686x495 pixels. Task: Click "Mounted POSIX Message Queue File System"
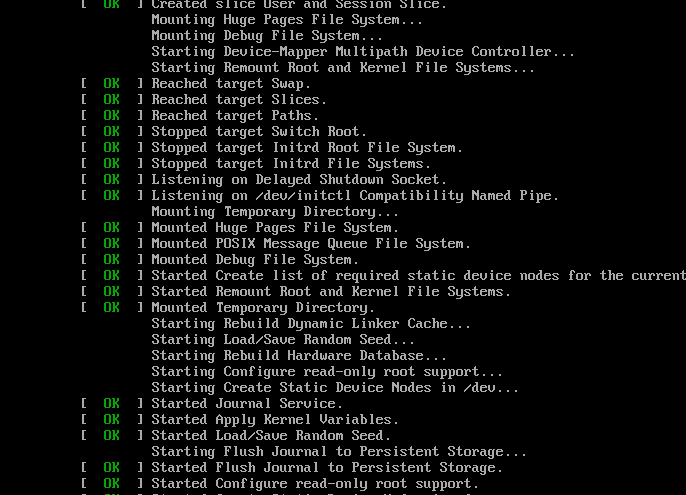click(x=311, y=244)
